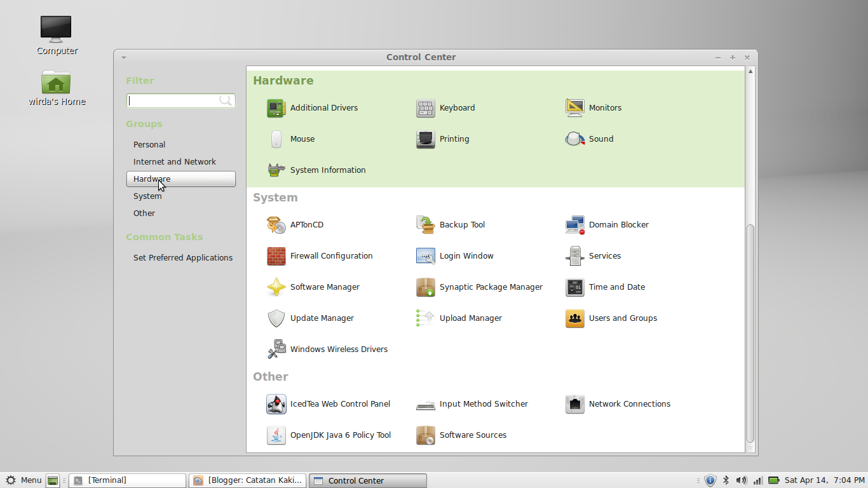Open Printing settings
The height and width of the screenshot is (488, 868).
coord(454,139)
